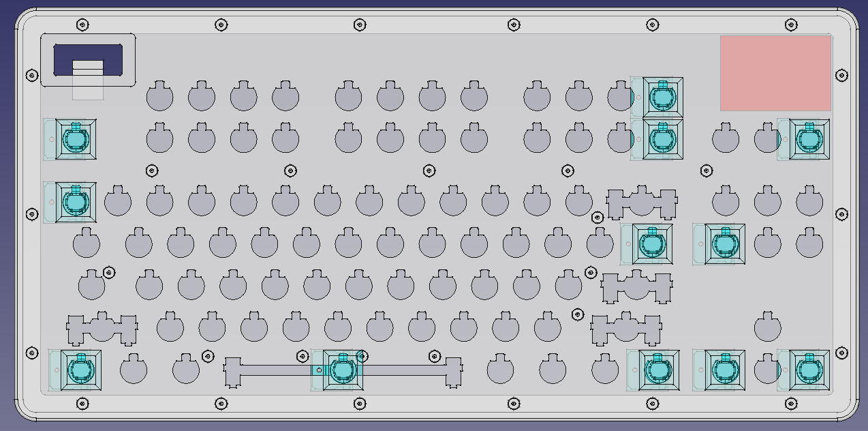The width and height of the screenshot is (868, 431).
Task: Select the middle cyan switch of the bottom-right arrow cluster
Action: pos(724,368)
